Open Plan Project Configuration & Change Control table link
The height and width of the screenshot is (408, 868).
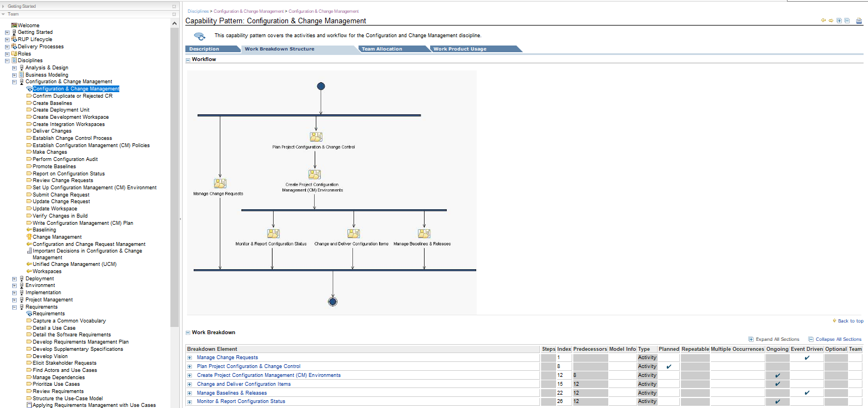(x=249, y=366)
